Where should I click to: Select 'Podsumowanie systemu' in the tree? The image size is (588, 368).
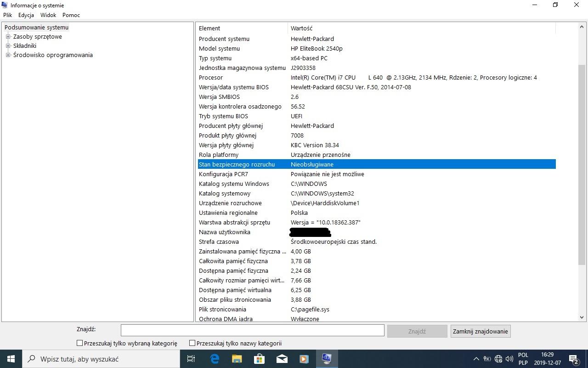(36, 28)
